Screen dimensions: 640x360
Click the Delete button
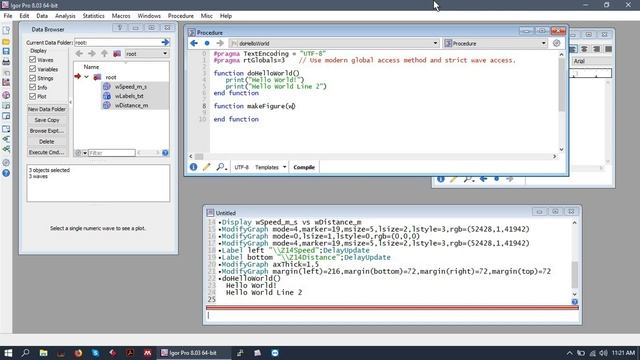[47, 141]
